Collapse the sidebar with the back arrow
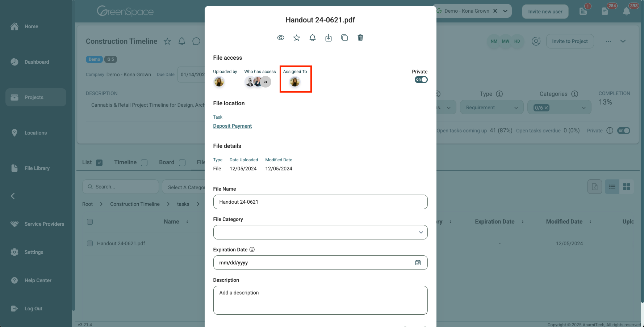This screenshot has height=327, width=644. [13, 196]
